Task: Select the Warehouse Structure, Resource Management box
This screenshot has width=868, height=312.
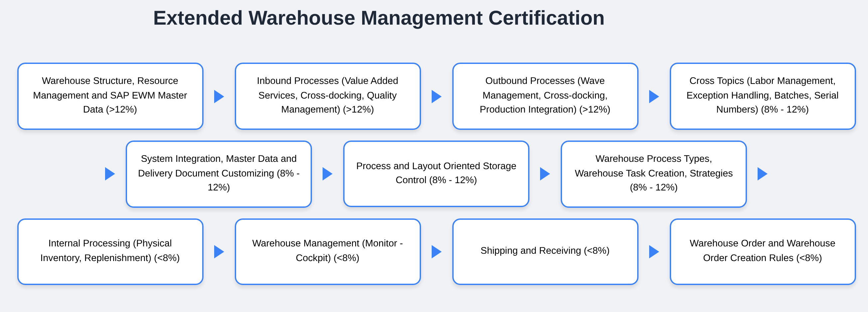Action: click(110, 96)
